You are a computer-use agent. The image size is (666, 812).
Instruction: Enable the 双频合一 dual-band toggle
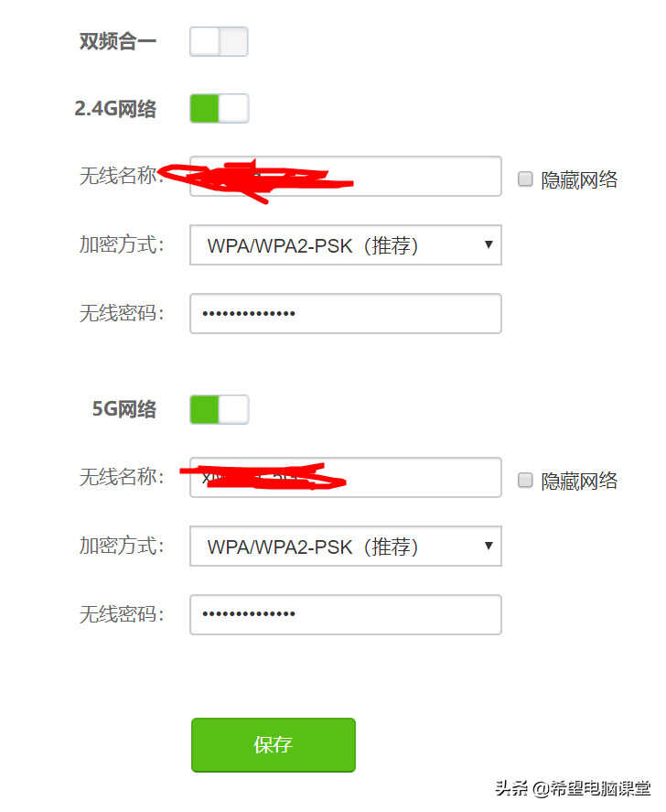[x=219, y=41]
